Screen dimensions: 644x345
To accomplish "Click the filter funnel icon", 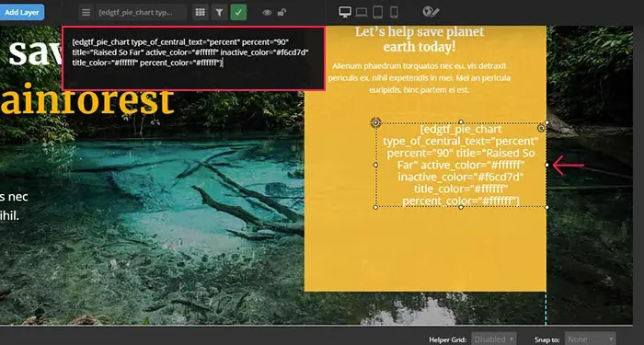I will [x=219, y=12].
